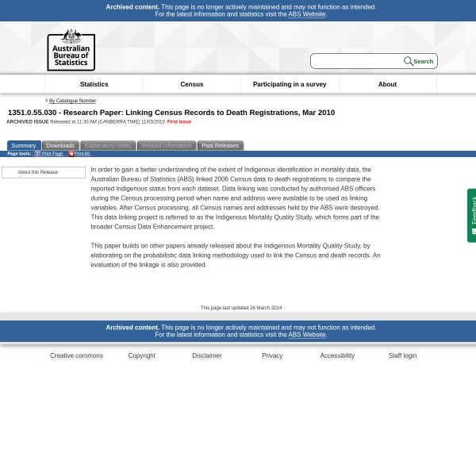The image size is (476, 476).
Task: Switch to the Downloads tab
Action: tap(60, 146)
